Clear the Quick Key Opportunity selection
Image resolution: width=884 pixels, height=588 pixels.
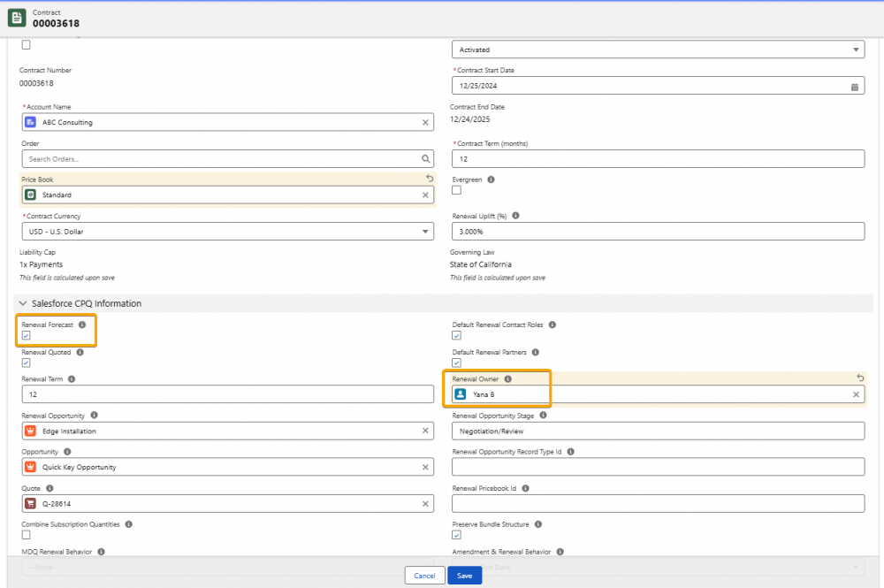(425, 468)
